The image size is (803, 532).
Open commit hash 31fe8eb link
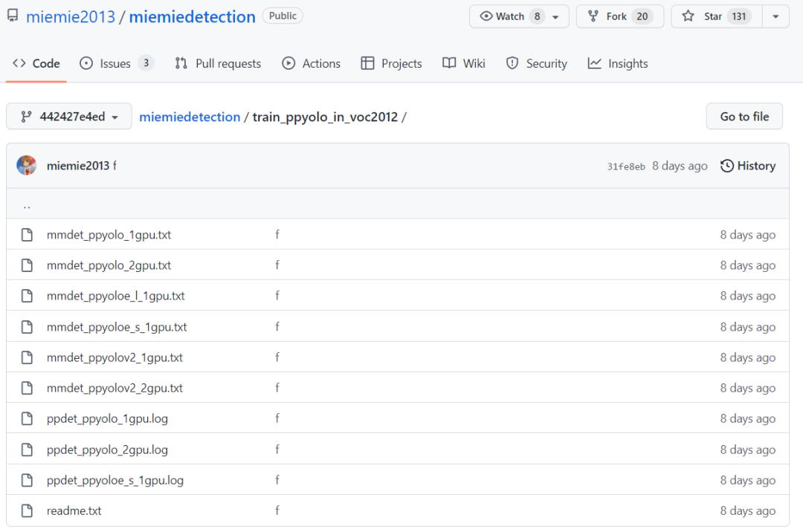pyautogui.click(x=626, y=166)
